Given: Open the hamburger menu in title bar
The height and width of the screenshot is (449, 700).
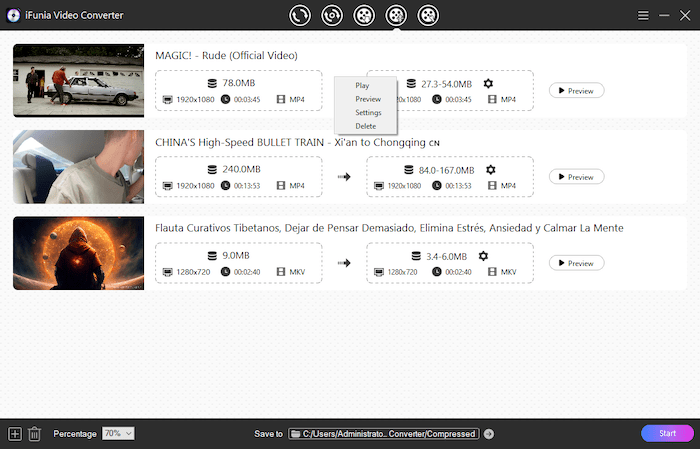Looking at the screenshot, I should click(643, 15).
